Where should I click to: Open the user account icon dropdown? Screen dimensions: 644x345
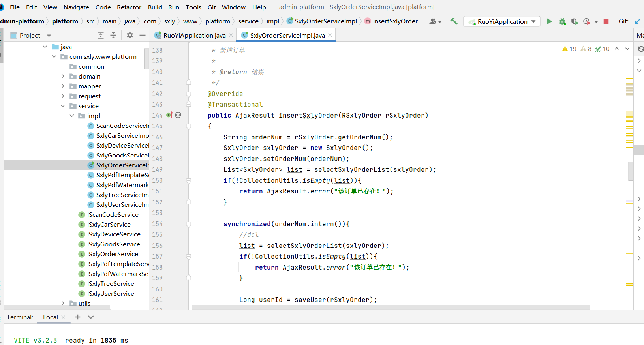tap(435, 21)
